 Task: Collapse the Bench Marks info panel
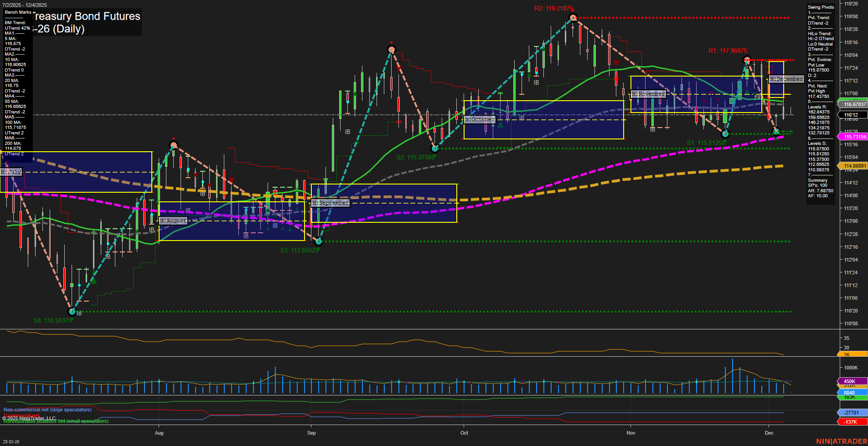pos(18,12)
